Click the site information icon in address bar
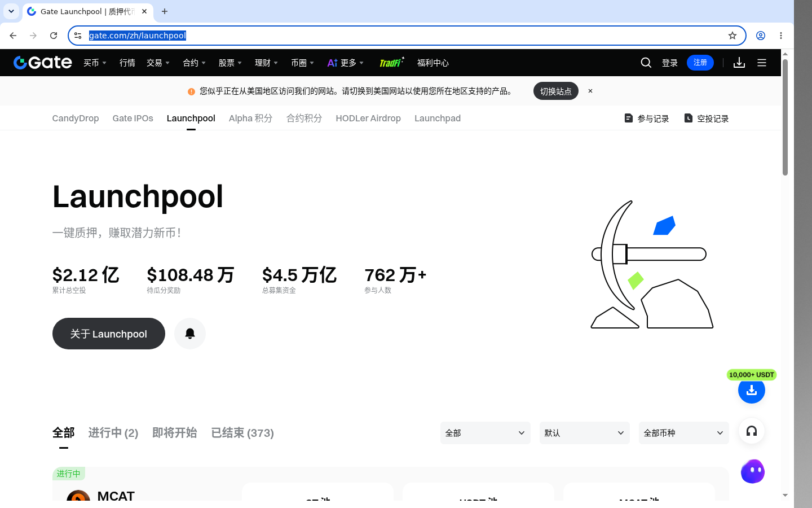Screen dimensions: 812x508 (x=78, y=36)
